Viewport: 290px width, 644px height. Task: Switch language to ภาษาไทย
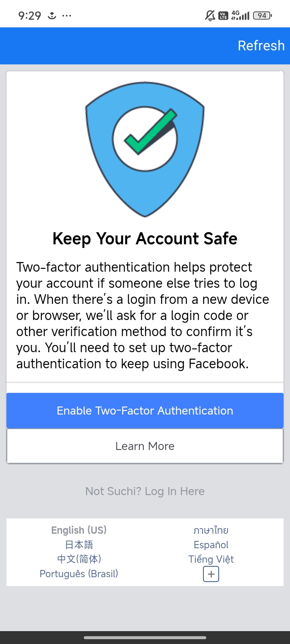pyautogui.click(x=211, y=530)
